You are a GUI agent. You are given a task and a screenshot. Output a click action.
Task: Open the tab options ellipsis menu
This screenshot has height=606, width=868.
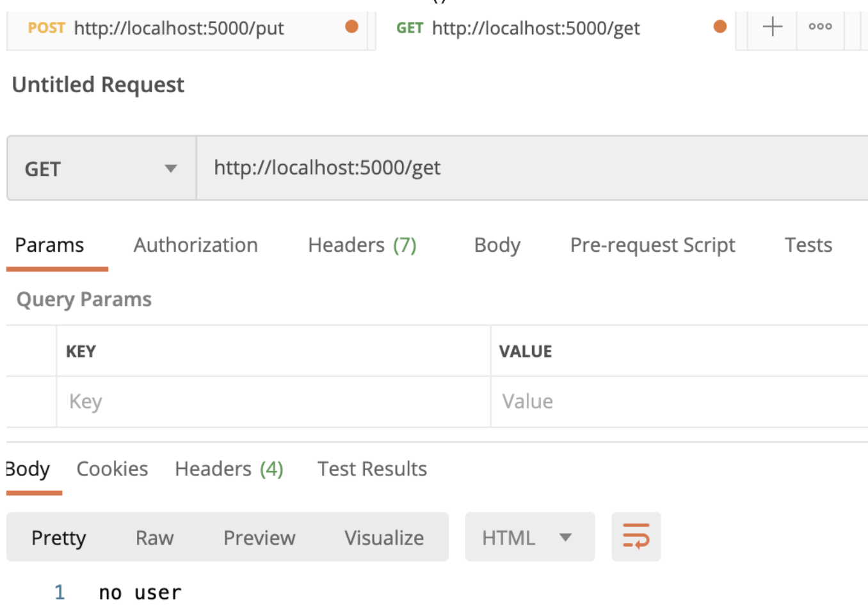[x=820, y=27]
